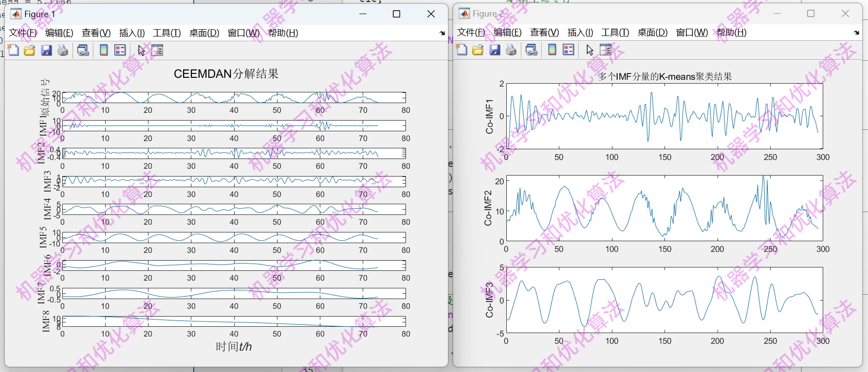
Task: Insert colorbar via Figure 1 toolbar icon
Action: coord(104,50)
